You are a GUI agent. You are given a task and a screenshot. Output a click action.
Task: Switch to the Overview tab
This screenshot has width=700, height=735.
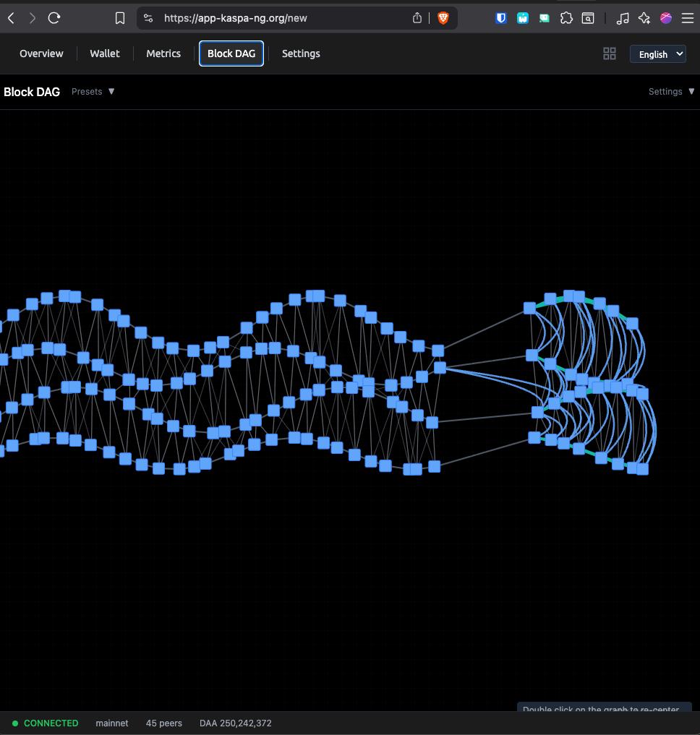coord(41,53)
